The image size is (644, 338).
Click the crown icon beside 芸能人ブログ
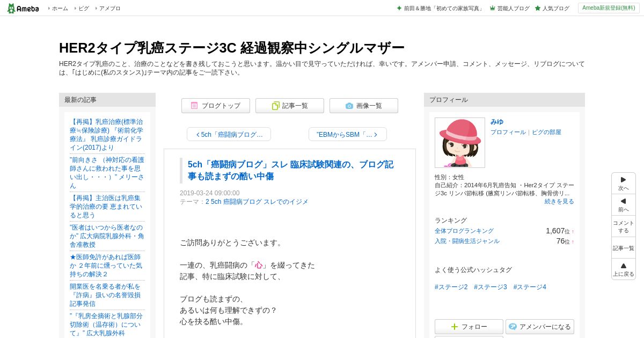pyautogui.click(x=492, y=8)
